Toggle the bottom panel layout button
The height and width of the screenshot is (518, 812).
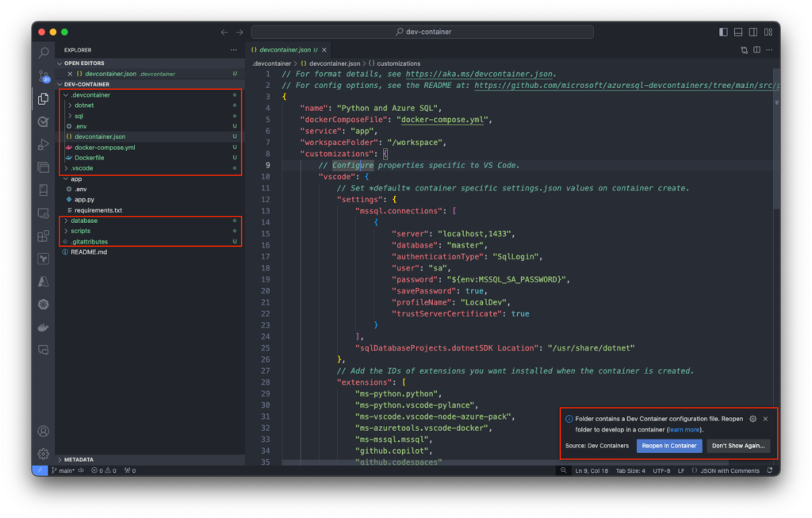click(x=738, y=32)
